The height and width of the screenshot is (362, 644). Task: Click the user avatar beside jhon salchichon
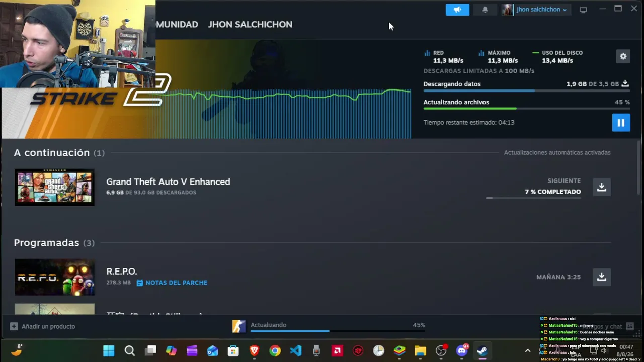(x=507, y=10)
